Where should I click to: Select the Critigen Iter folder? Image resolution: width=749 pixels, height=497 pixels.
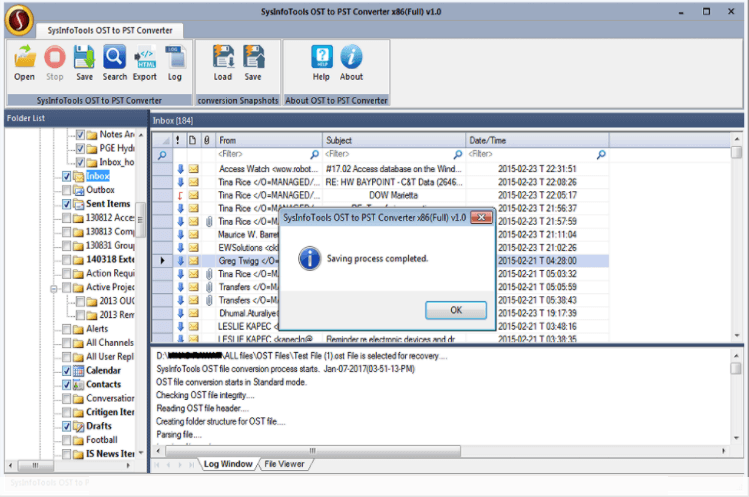point(110,412)
